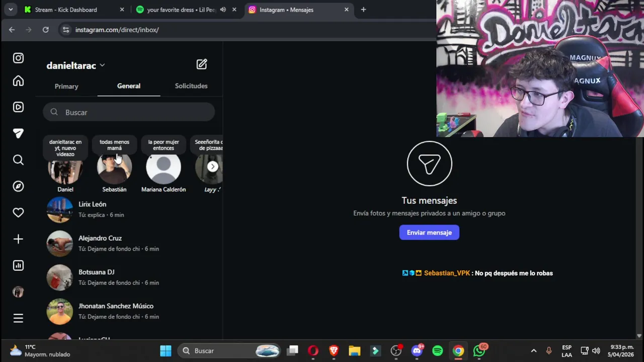Go back with the browser back arrow
The image size is (644, 362).
12,30
